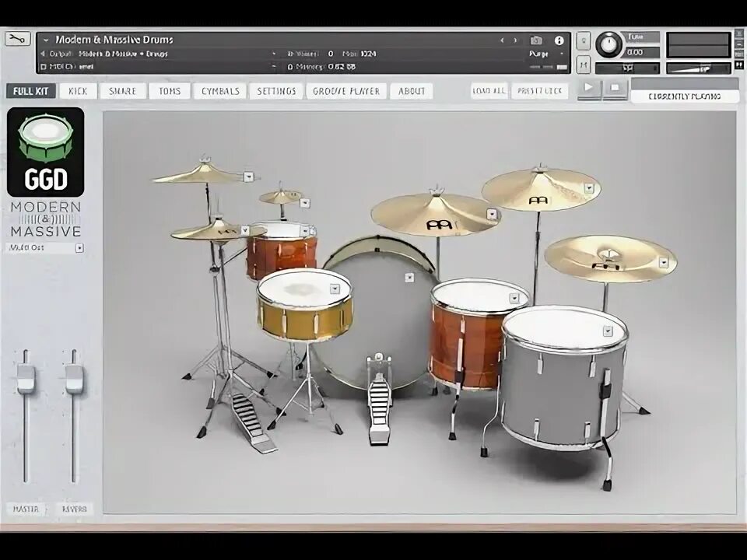Switch to the Settings tab
Image resolution: width=747 pixels, height=560 pixels.
[276, 91]
